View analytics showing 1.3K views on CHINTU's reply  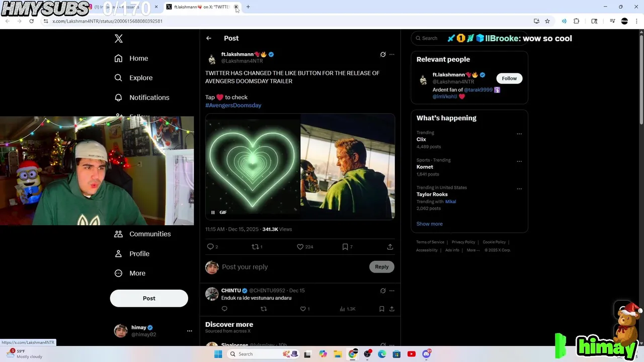(348, 309)
